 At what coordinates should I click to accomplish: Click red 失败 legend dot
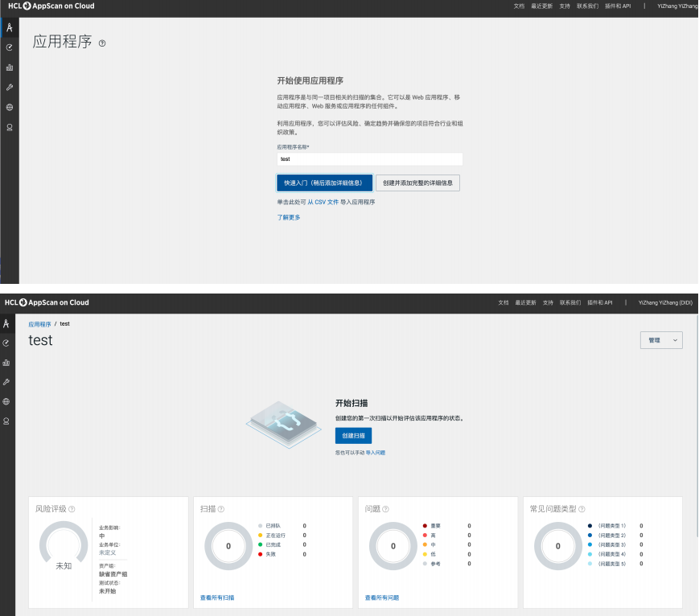tap(261, 554)
